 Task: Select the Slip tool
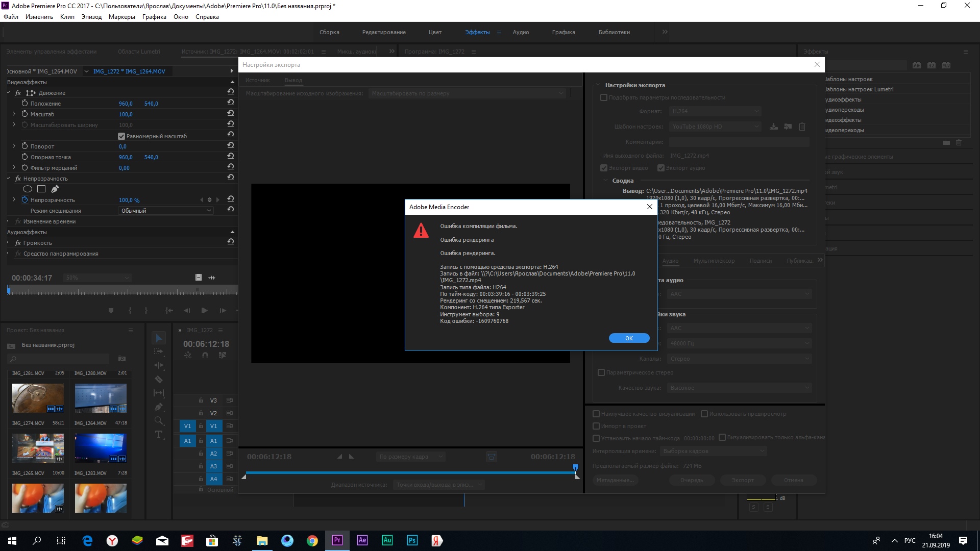click(159, 393)
